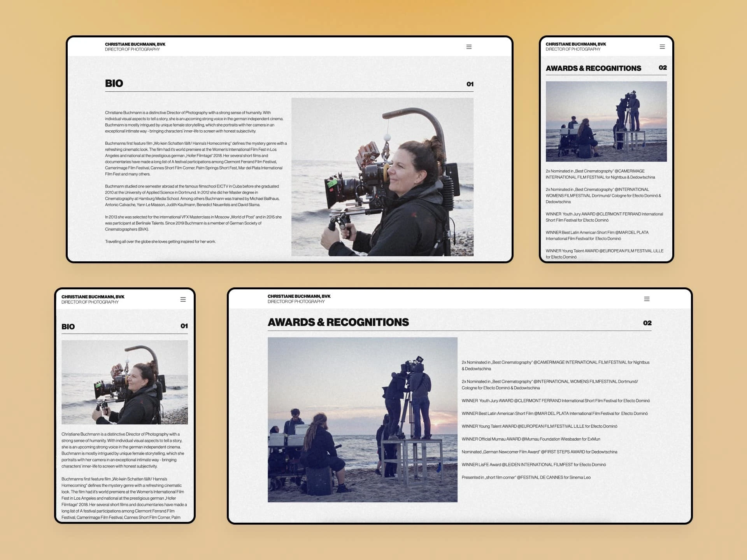Screen dimensions: 747x560
Task: Open hamburger menu in top-right mobile Awards mockup
Action: tap(662, 47)
